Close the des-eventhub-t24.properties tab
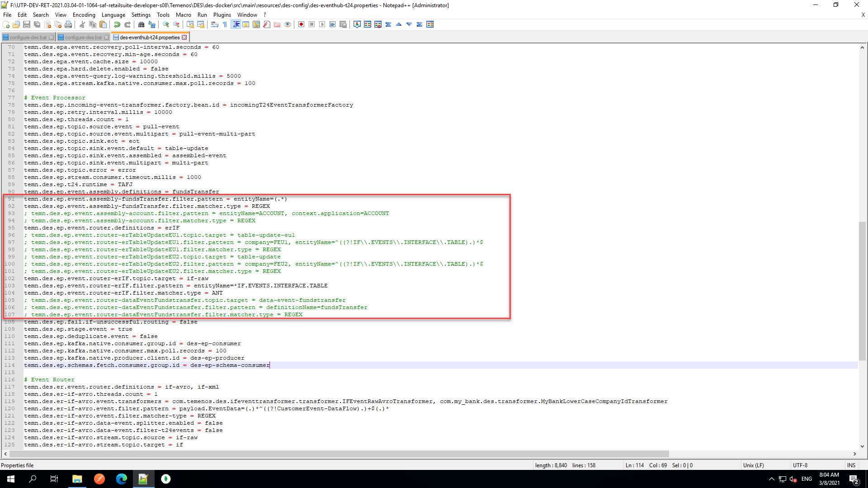 point(184,38)
